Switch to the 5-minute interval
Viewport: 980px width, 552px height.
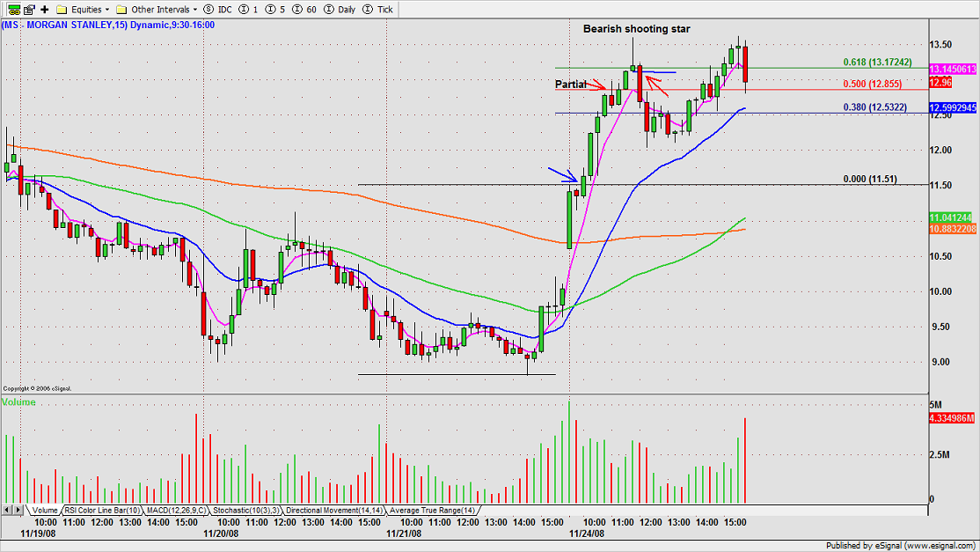275,10
